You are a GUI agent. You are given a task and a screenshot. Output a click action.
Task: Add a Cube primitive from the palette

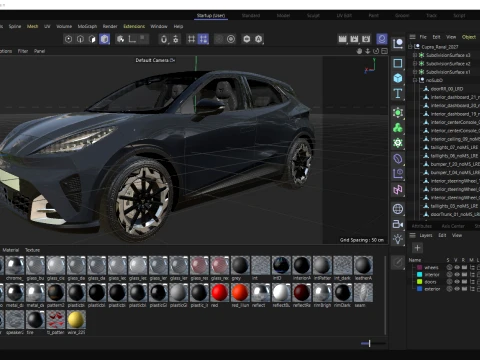coord(398,78)
